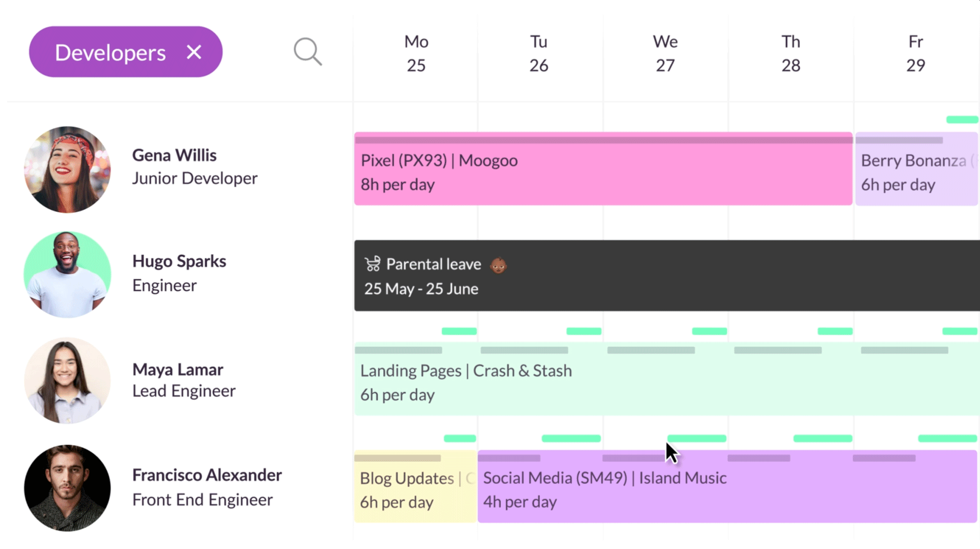
Task: Open the Berry Bonanza booking block
Action: tap(916, 169)
